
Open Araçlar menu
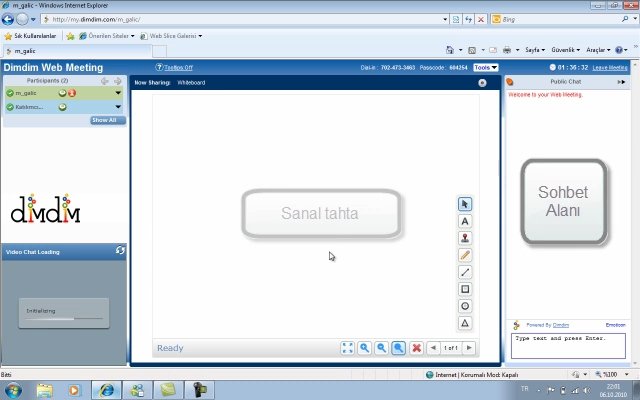pos(598,50)
